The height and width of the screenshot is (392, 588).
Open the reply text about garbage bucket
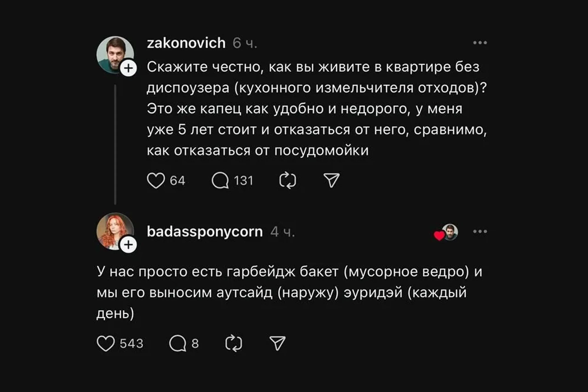tap(289, 292)
